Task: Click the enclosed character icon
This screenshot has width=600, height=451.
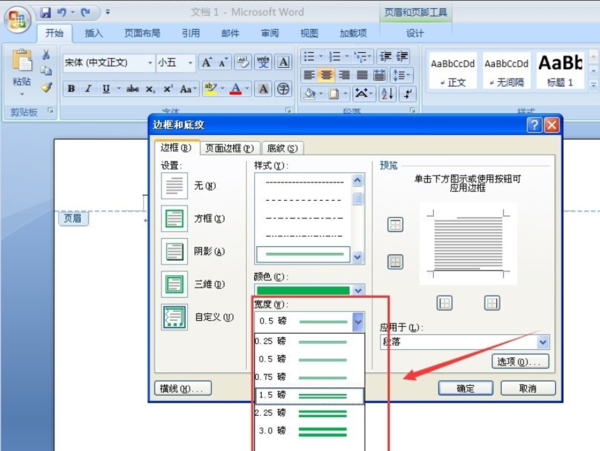Action: [283, 89]
